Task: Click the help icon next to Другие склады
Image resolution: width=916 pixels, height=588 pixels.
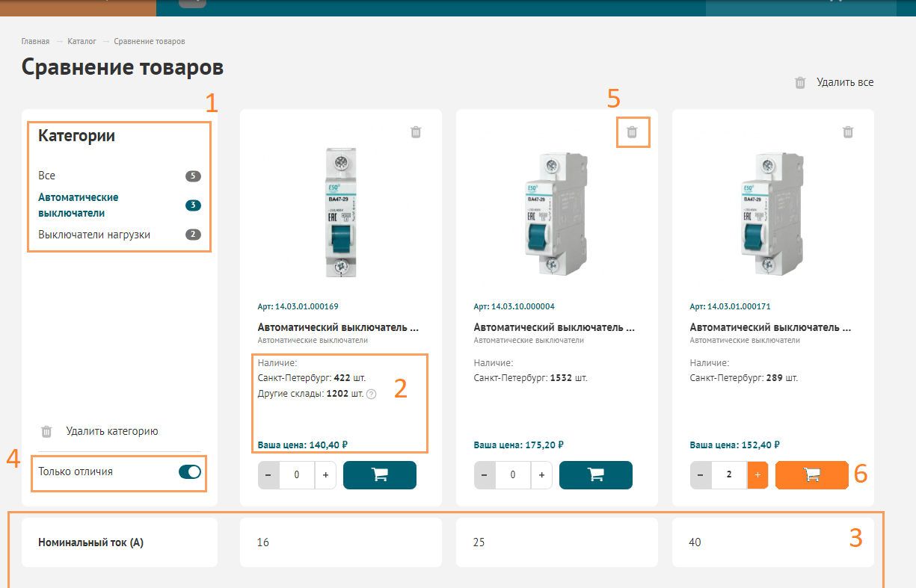Action: [371, 394]
